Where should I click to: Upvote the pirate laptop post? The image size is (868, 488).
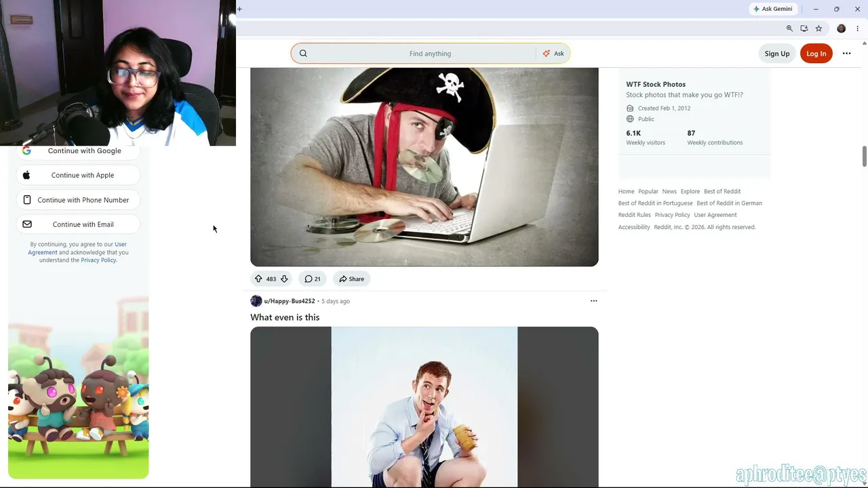click(258, 279)
